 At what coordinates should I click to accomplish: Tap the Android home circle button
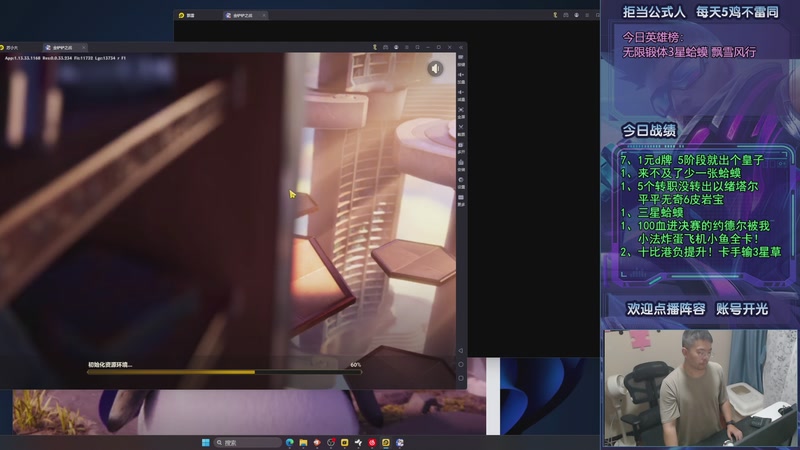click(x=461, y=364)
